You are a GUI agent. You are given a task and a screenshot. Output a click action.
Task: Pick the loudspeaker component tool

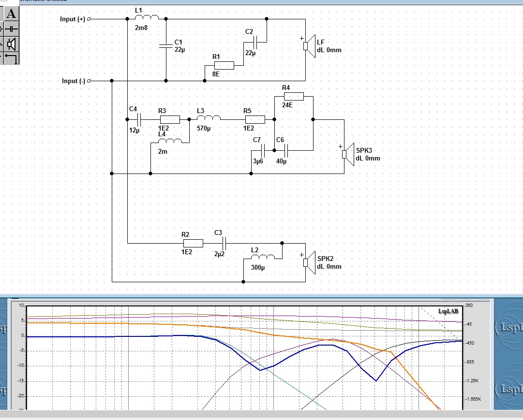point(11,44)
